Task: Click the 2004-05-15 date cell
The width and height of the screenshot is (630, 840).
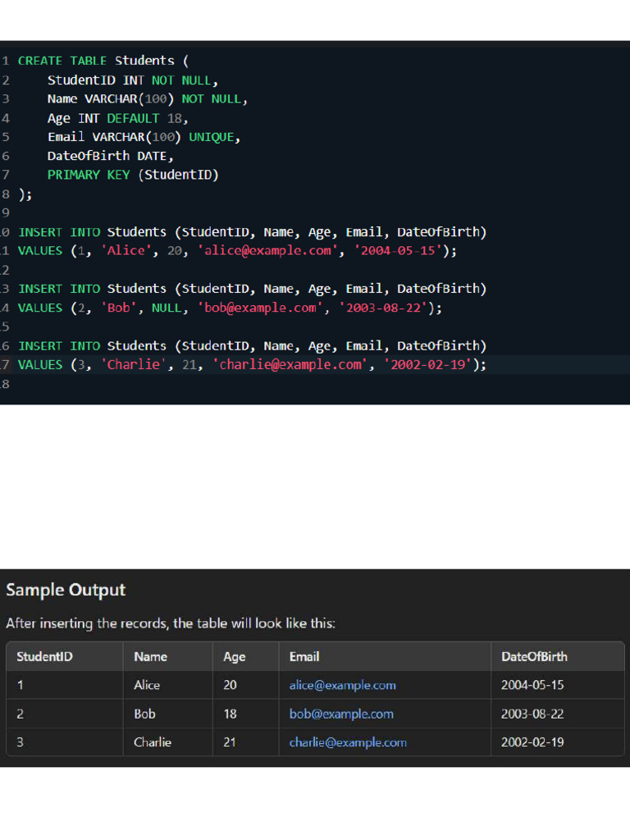Action: click(x=532, y=685)
